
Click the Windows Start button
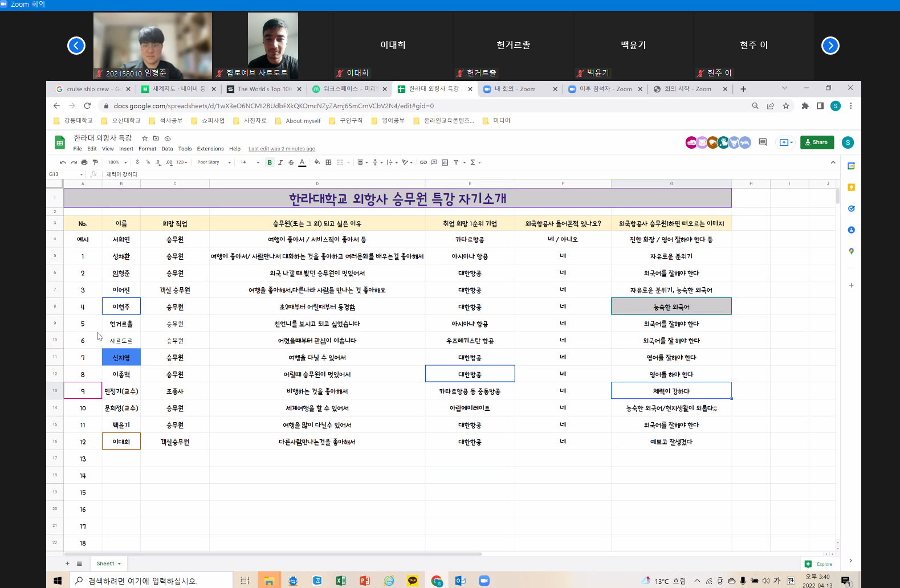[57, 581]
